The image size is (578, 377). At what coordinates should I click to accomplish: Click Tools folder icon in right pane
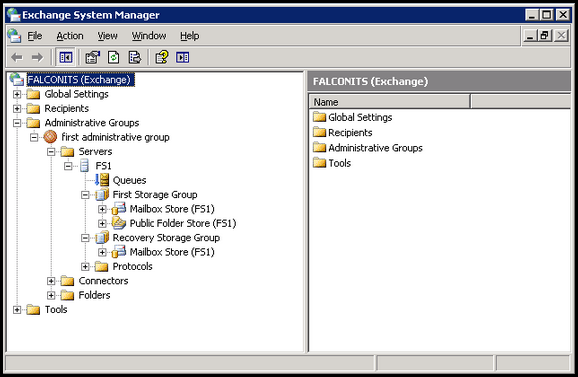coord(319,163)
